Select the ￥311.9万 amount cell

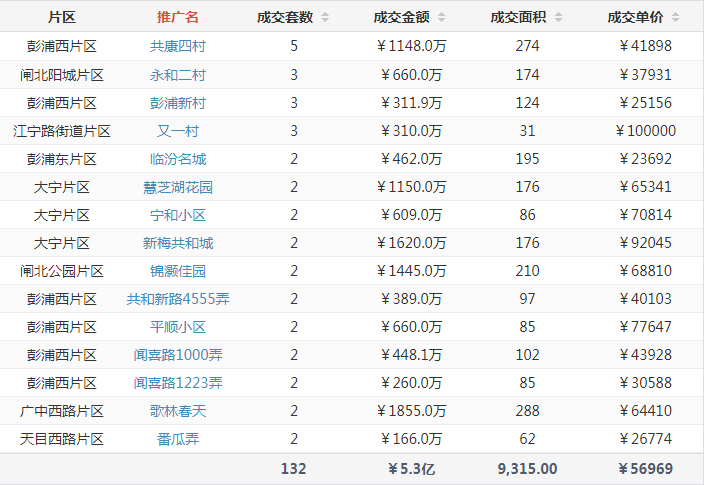(411, 103)
